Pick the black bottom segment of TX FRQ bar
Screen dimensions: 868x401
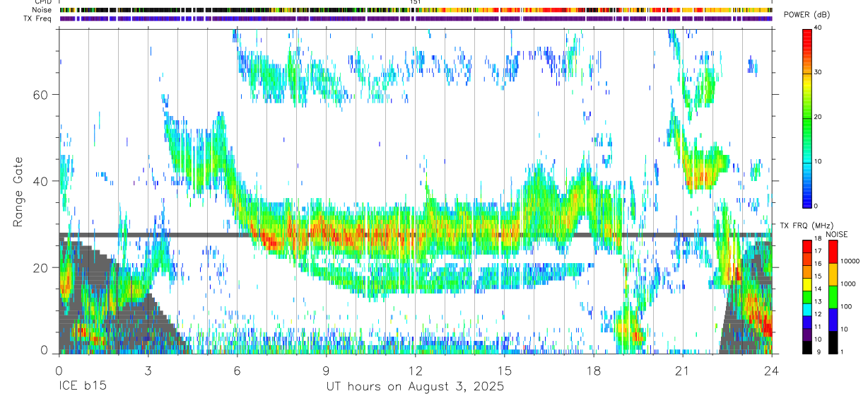tap(807, 347)
